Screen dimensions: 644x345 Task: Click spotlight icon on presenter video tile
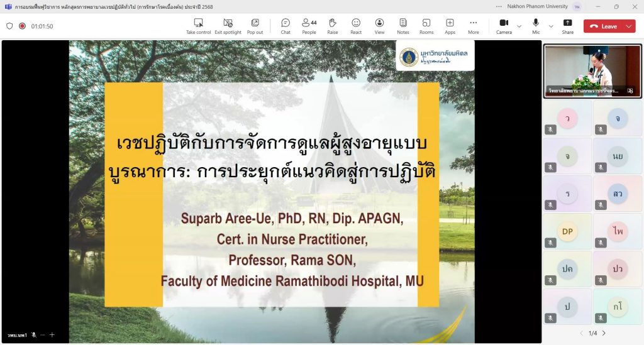(x=630, y=90)
